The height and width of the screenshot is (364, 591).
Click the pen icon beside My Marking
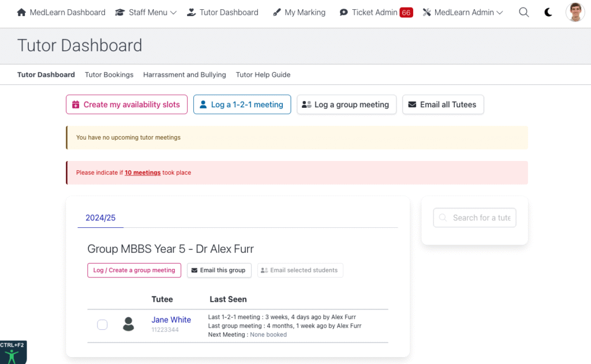276,13
